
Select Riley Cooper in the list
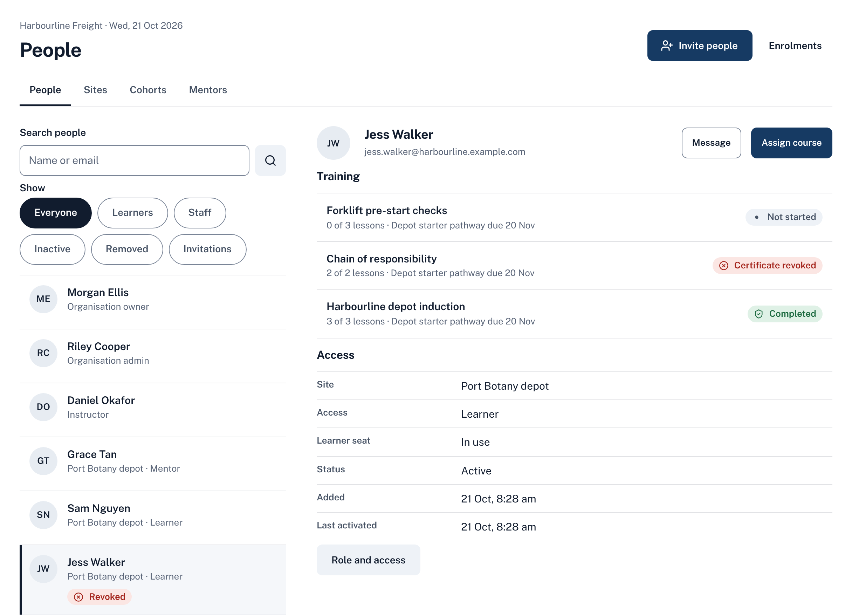pyautogui.click(x=152, y=356)
